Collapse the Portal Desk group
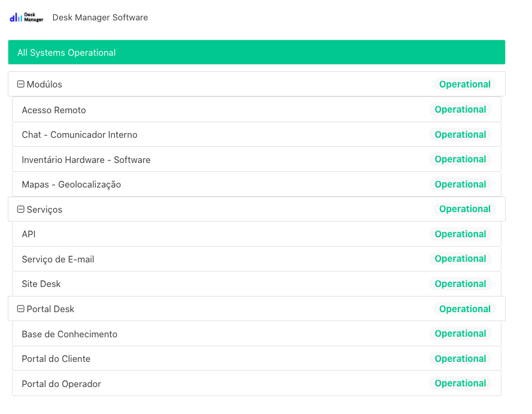This screenshot has height=414, width=532. point(21,309)
